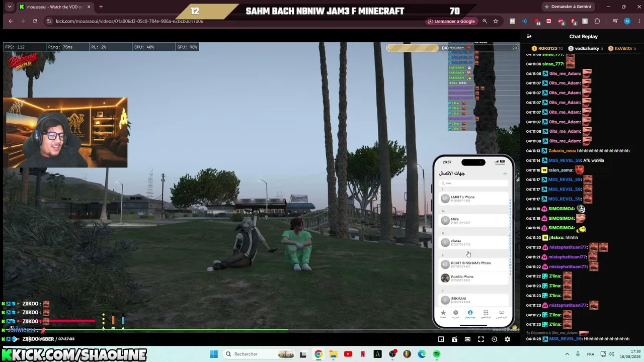Close the Kick VOD browser tab
This screenshot has height=362, width=644.
click(x=89, y=7)
